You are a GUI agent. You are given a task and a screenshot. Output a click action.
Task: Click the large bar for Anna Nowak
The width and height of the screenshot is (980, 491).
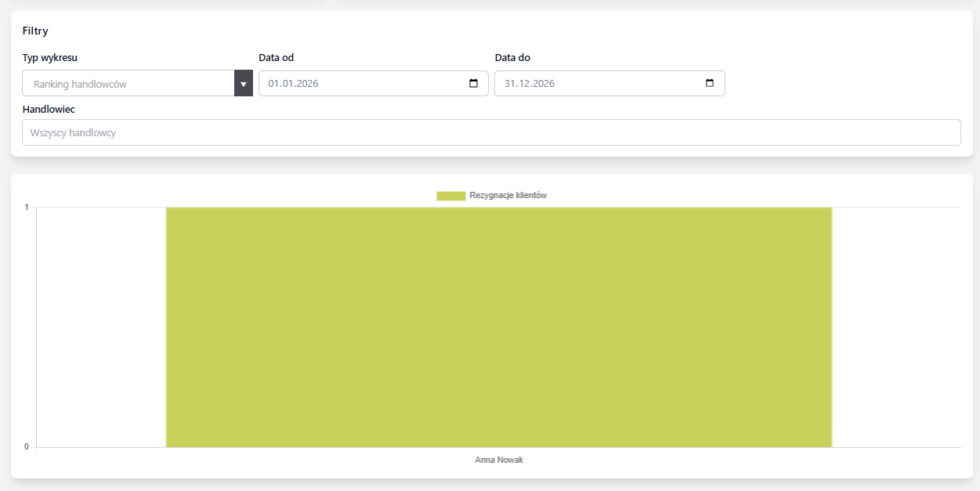point(498,327)
